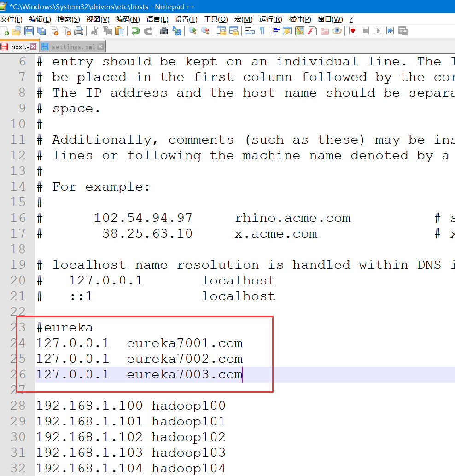The height and width of the screenshot is (476, 455).
Task: Open the 宏(M) menu
Action: (x=244, y=19)
